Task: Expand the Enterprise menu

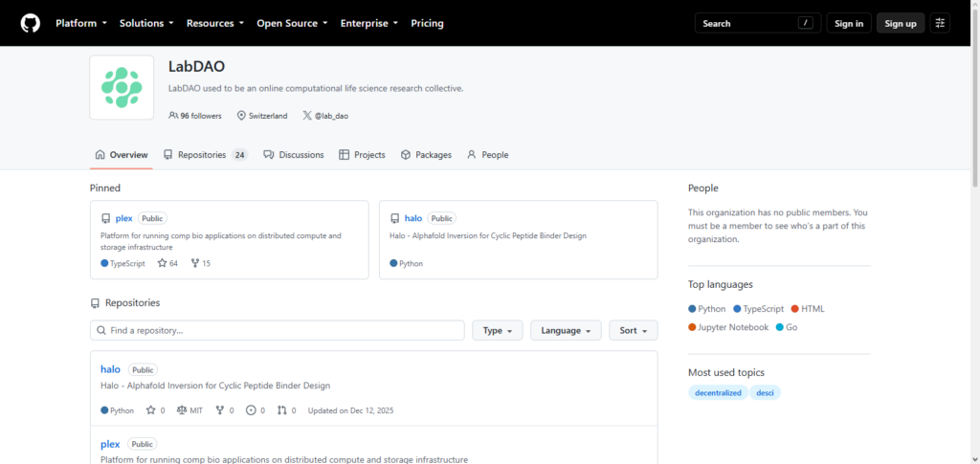Action: (x=368, y=23)
